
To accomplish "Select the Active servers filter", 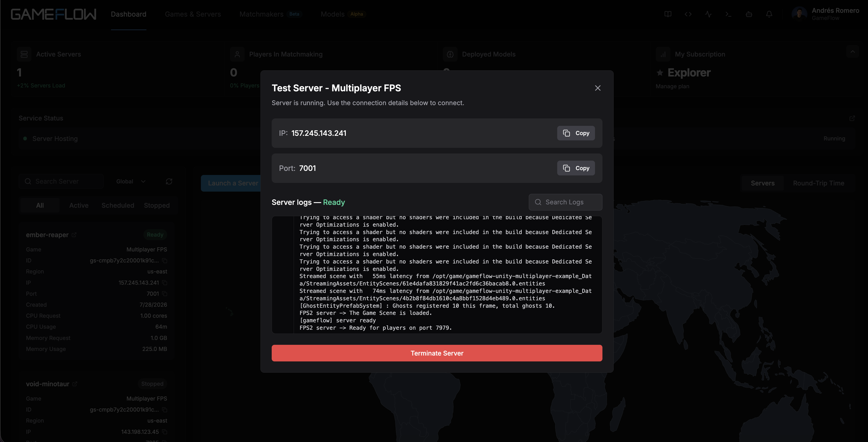I will [79, 205].
